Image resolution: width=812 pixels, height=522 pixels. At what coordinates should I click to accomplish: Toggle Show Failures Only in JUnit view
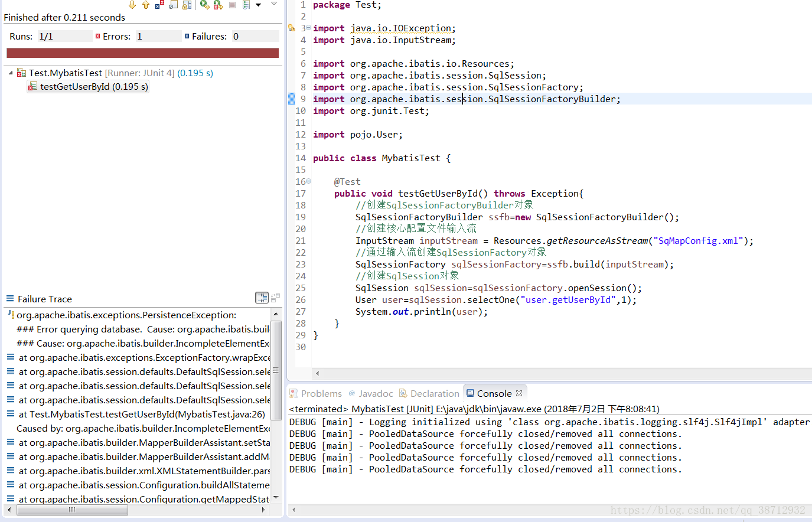tap(160, 5)
